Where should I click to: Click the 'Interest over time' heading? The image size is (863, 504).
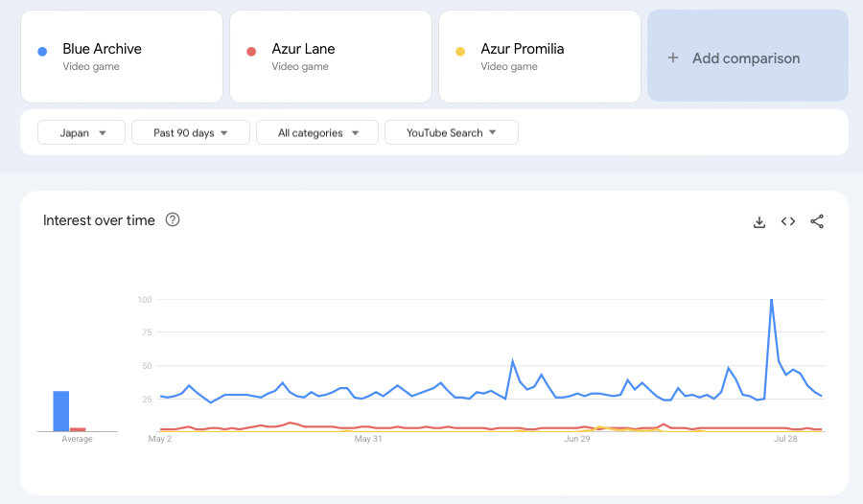(99, 220)
